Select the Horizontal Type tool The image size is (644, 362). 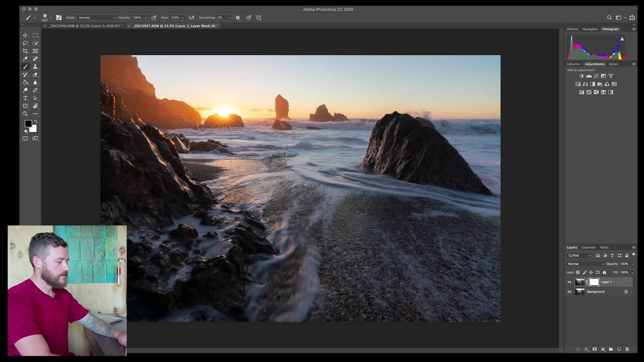25,98
